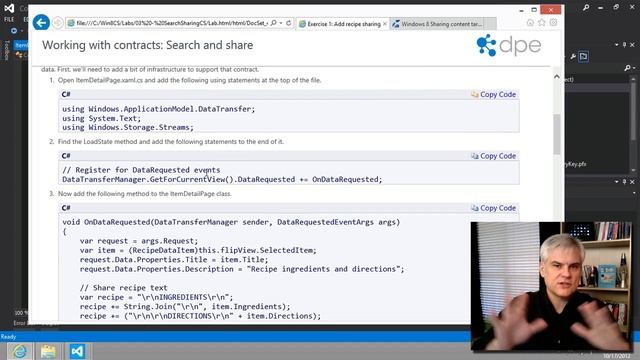The image size is (640, 360).
Task: Open Visual Studio Quick Launch search icon
Action: tap(586, 7)
